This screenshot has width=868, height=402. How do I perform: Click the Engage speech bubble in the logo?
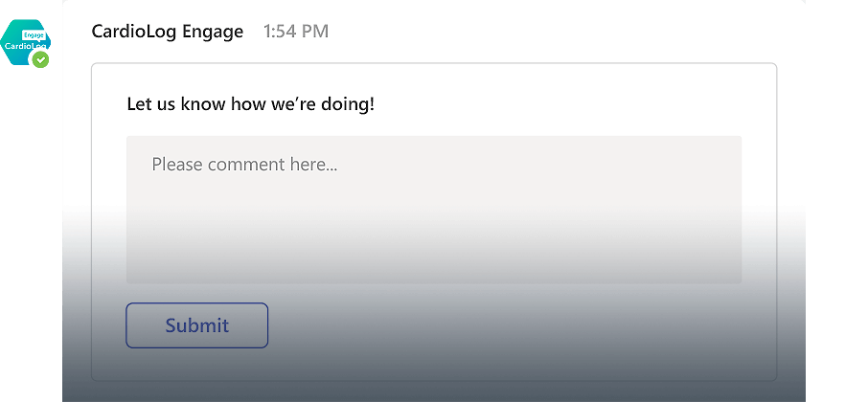(x=34, y=34)
